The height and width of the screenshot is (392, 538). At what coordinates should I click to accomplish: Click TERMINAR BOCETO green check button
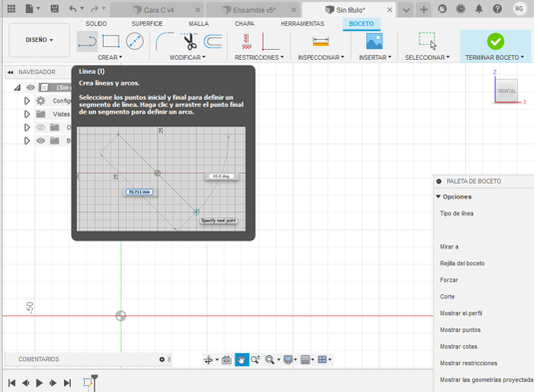pos(495,42)
